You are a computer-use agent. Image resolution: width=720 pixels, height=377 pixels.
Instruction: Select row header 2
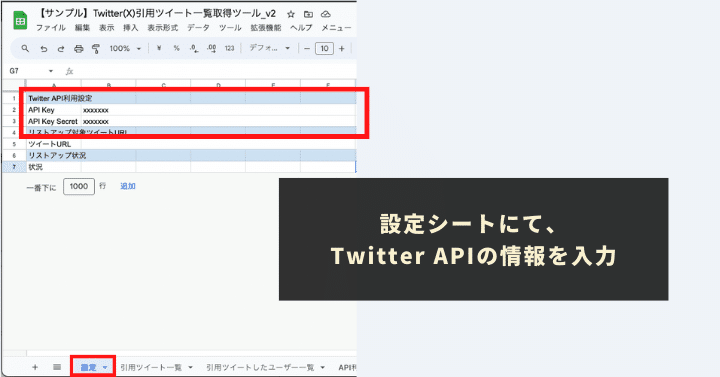pos(14,110)
